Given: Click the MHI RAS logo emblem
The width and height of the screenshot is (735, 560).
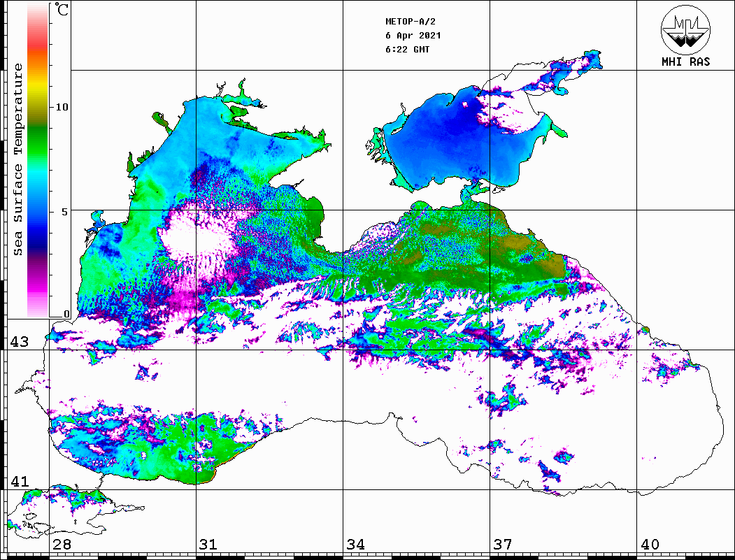Looking at the screenshot, I should 685,29.
